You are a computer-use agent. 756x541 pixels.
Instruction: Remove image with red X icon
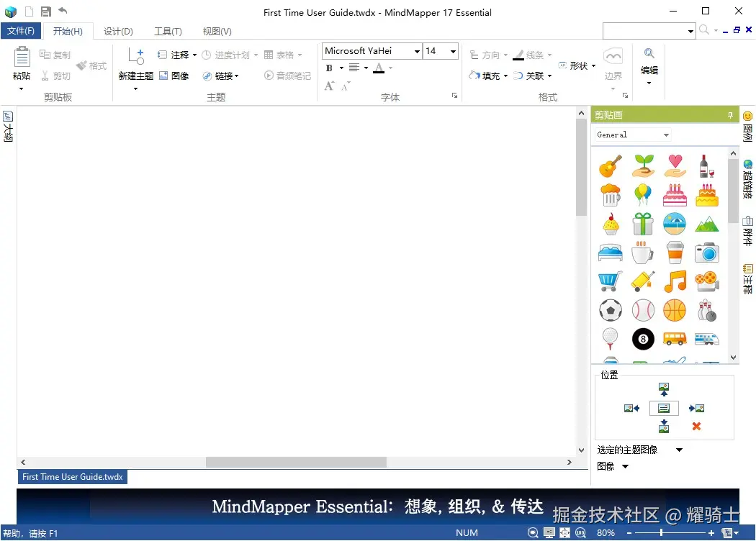pyautogui.click(x=696, y=427)
